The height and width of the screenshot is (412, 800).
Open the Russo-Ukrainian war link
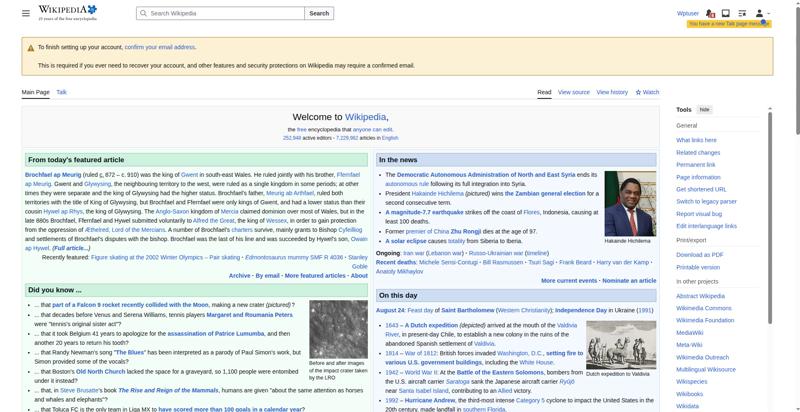(x=495, y=253)
